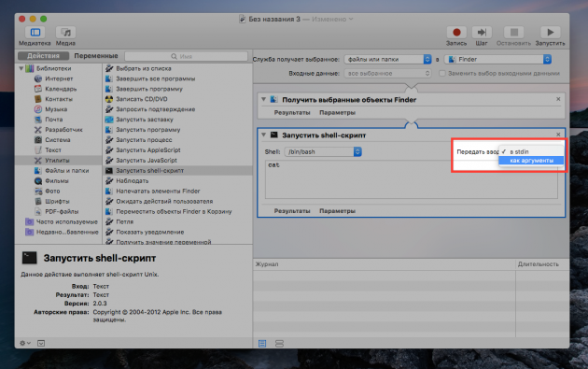This screenshot has height=369, width=588.
Task: Select the Календарь library category
Action: coord(61,89)
